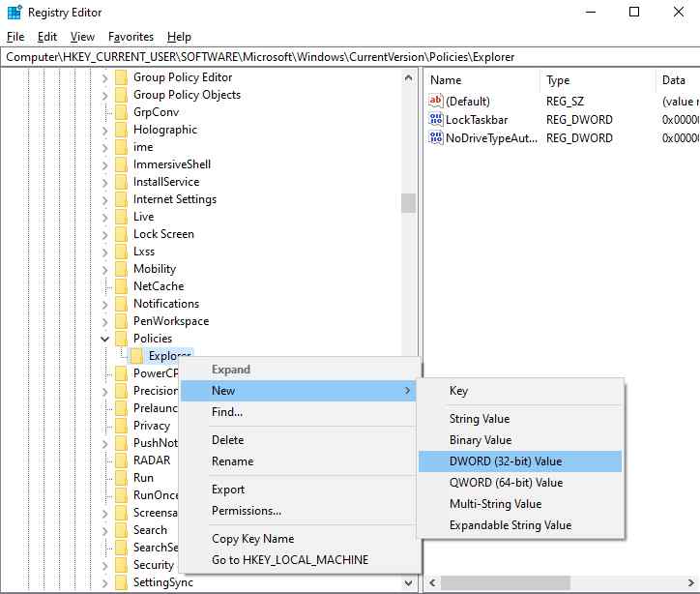Create a new Key from submenu
Image resolution: width=700 pixels, height=594 pixels.
[520, 391]
